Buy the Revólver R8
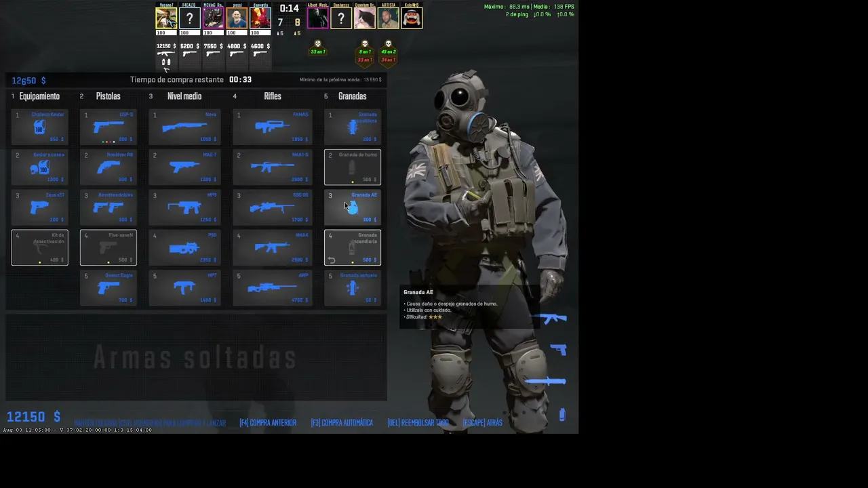The width and height of the screenshot is (868, 488). pos(108,167)
